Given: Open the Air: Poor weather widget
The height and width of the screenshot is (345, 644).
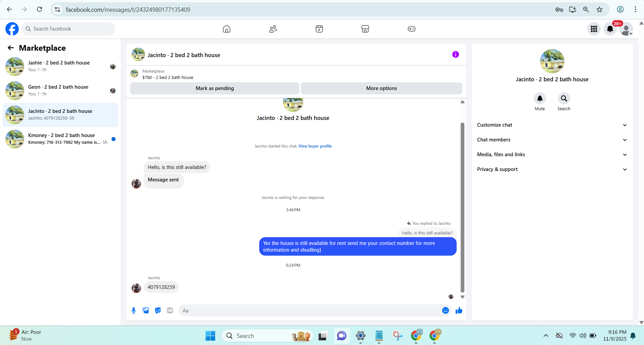Looking at the screenshot, I should point(25,335).
